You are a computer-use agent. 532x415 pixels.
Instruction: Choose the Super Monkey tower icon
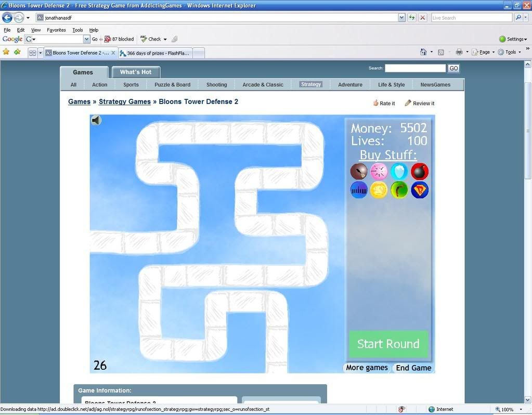[x=420, y=190]
